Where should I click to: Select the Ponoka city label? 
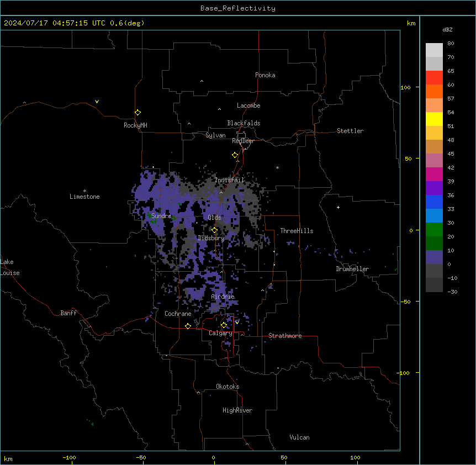(265, 75)
